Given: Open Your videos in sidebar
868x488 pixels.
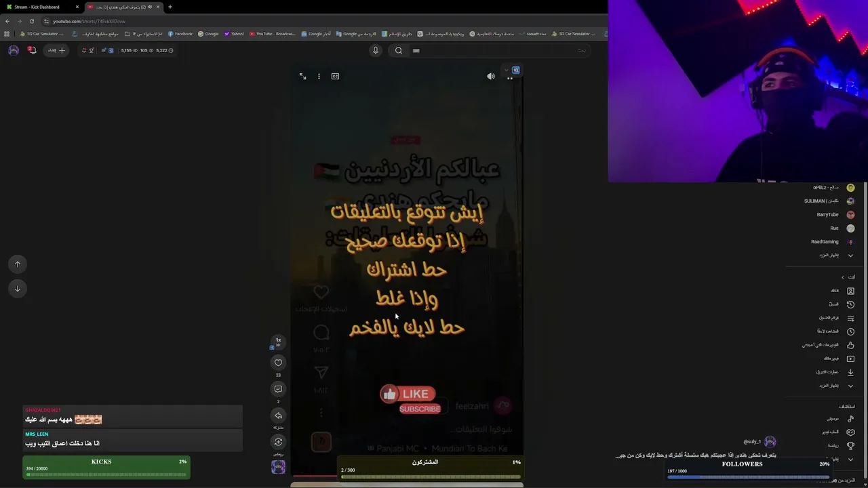Looking at the screenshot, I should click(839, 359).
